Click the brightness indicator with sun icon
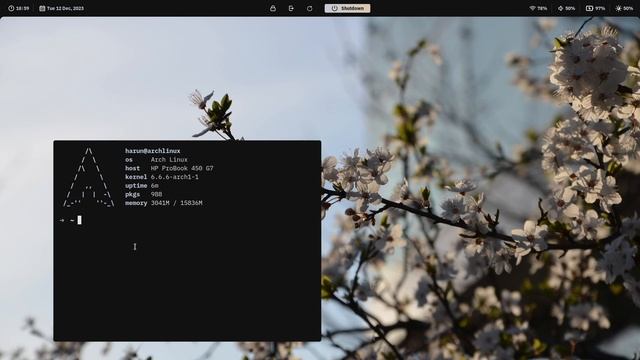Viewport: 640px width, 360px height. click(624, 8)
